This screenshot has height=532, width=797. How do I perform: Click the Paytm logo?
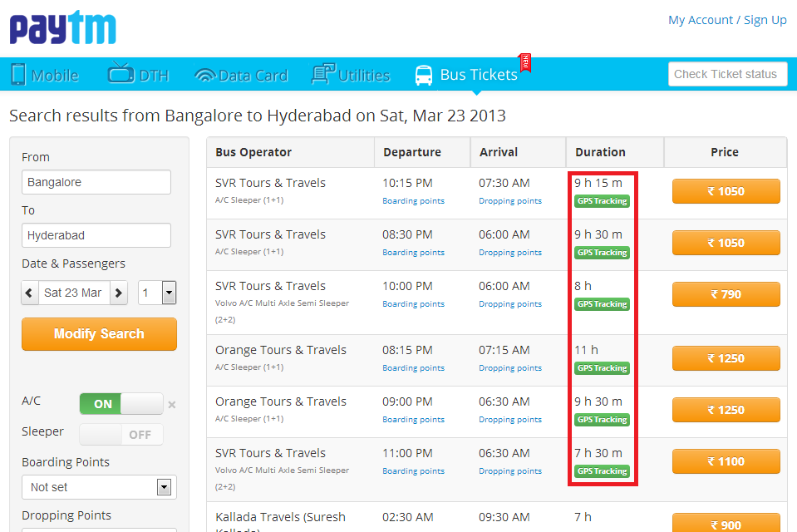click(x=62, y=27)
